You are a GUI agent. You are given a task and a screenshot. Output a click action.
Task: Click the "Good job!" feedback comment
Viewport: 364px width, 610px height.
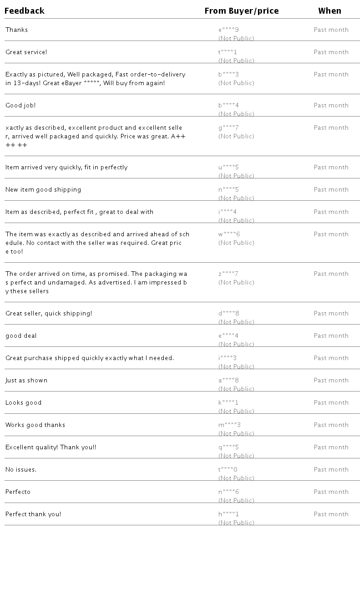pyautogui.click(x=20, y=106)
